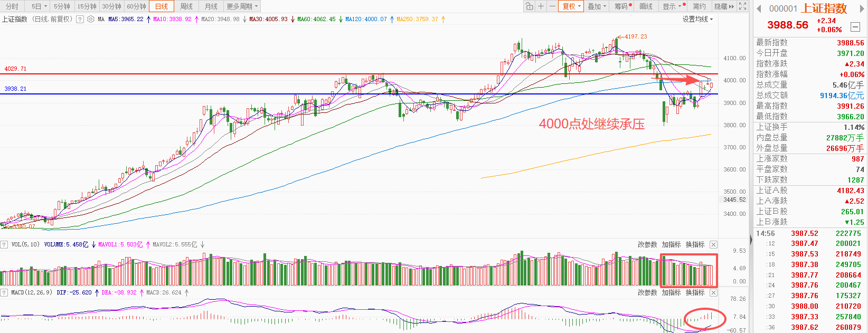Image resolution: width=868 pixels, height=333 pixels.
Task: Zoom out chart with minus icon
Action: click(x=552, y=6)
